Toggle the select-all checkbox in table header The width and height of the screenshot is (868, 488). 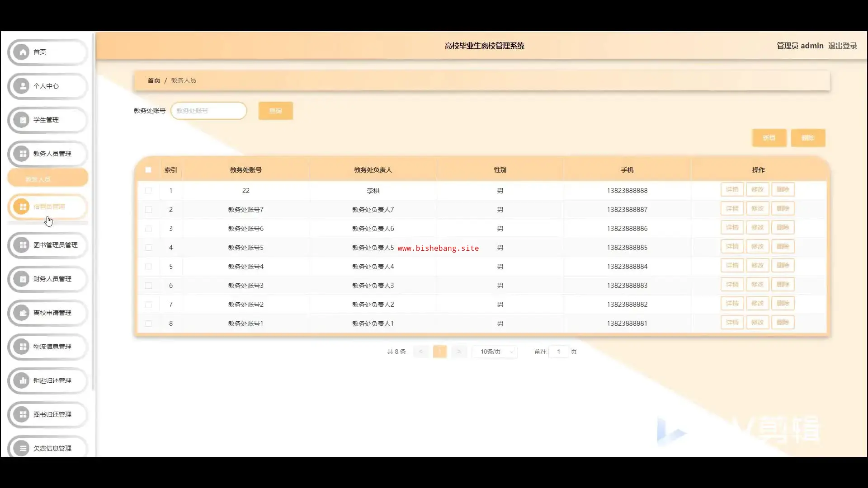(148, 170)
